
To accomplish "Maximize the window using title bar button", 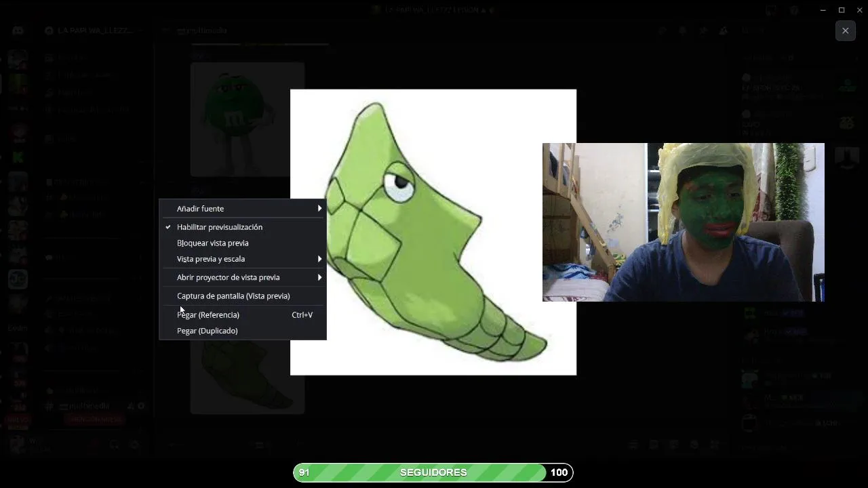I will click(842, 10).
